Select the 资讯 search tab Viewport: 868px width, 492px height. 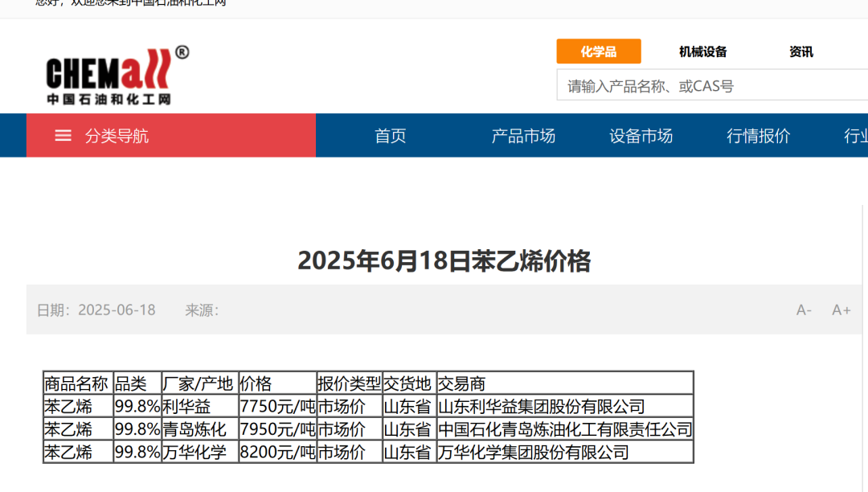(800, 51)
